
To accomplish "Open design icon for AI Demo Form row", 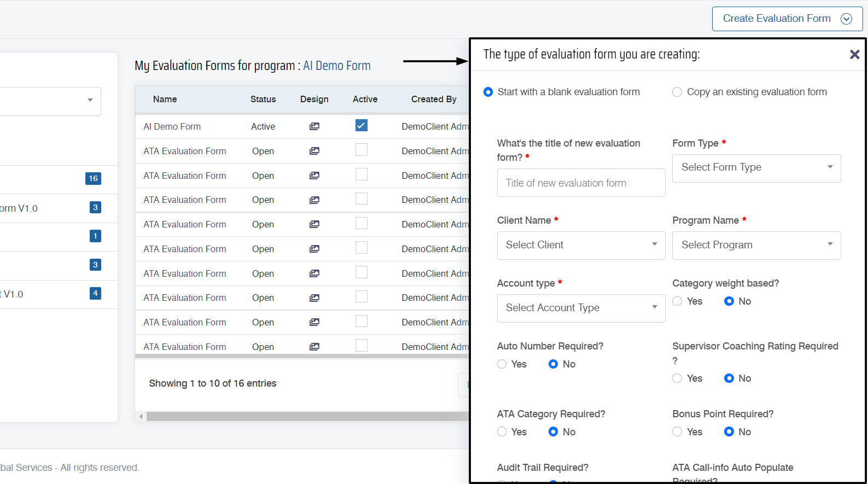I will pyautogui.click(x=314, y=126).
